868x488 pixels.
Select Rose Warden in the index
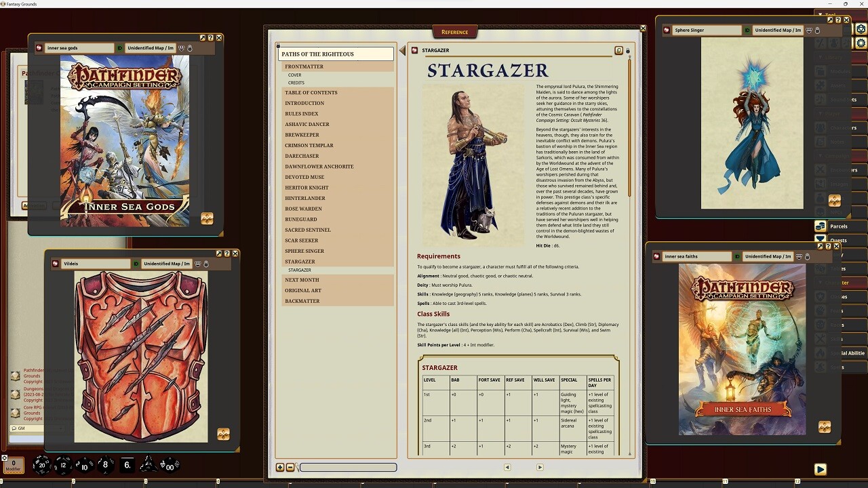point(303,209)
